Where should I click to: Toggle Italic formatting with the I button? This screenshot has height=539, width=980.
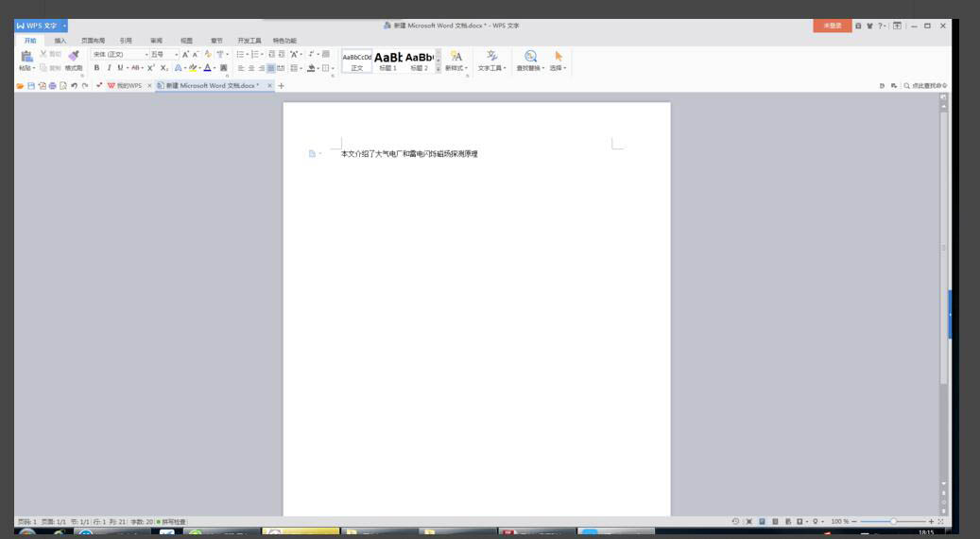[109, 68]
